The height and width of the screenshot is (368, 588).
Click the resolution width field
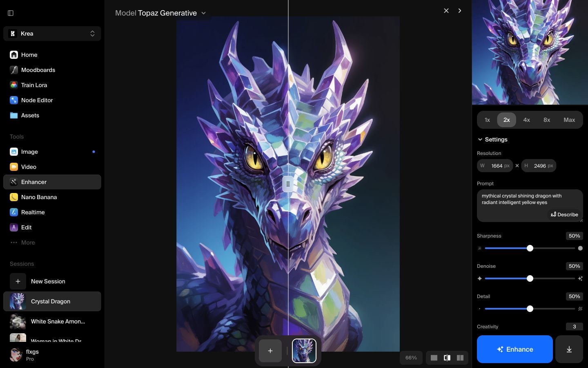(495, 166)
